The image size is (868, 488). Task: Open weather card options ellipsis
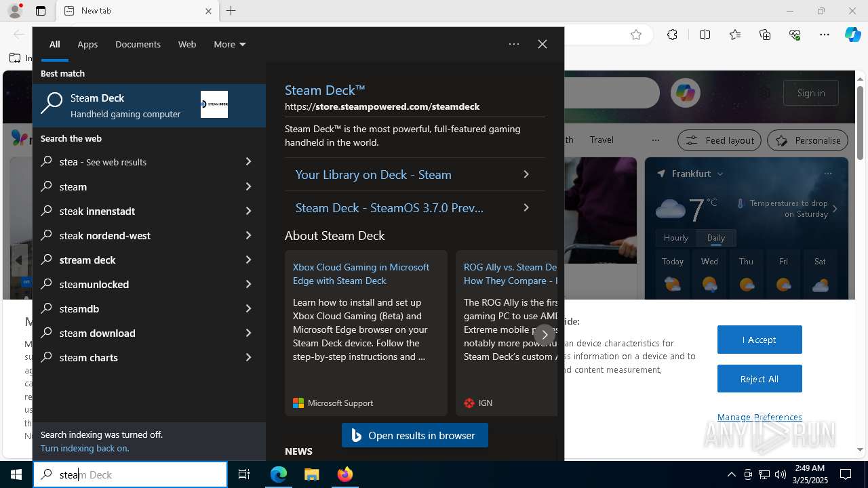(828, 174)
